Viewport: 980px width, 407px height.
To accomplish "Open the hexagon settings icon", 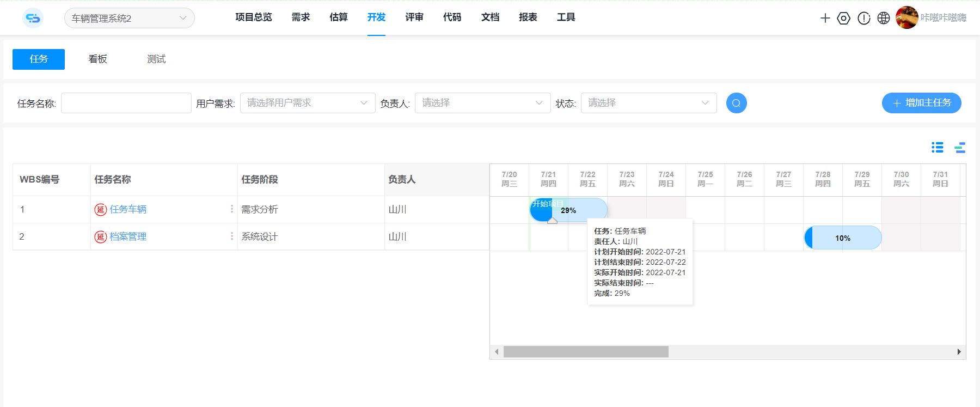I will (843, 18).
